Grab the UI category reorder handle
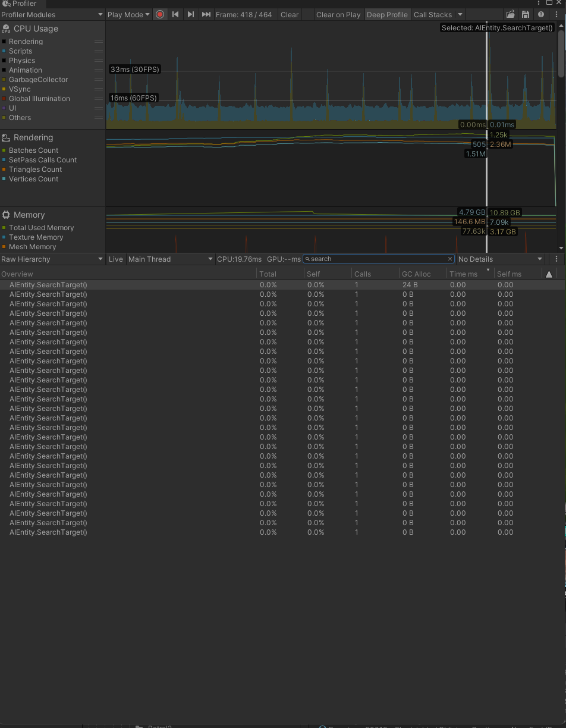This screenshot has width=566, height=728. pos(99,108)
